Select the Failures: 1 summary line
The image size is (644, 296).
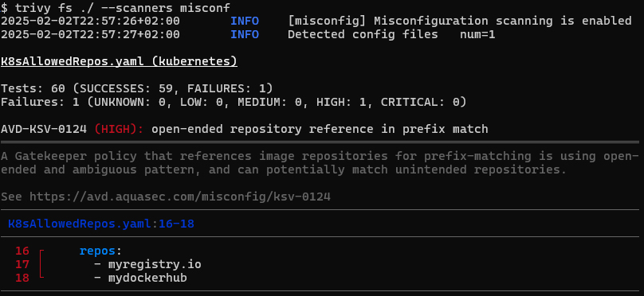[x=234, y=102]
